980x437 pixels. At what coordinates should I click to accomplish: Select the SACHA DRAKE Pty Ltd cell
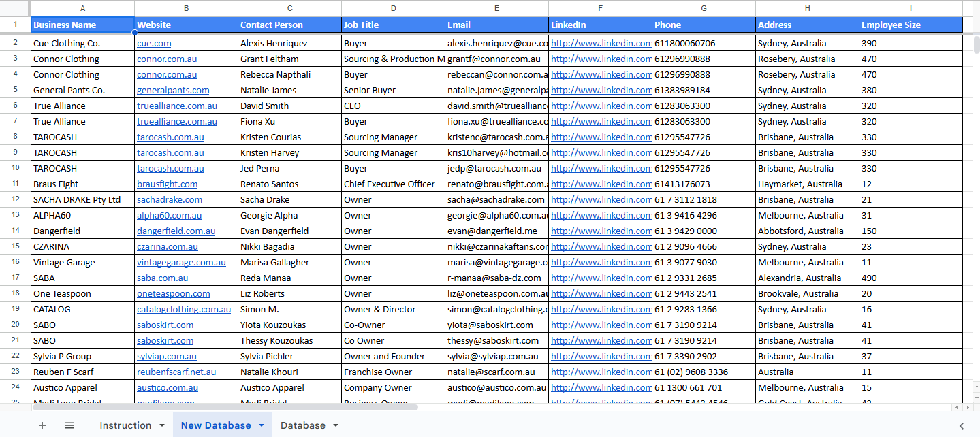83,199
